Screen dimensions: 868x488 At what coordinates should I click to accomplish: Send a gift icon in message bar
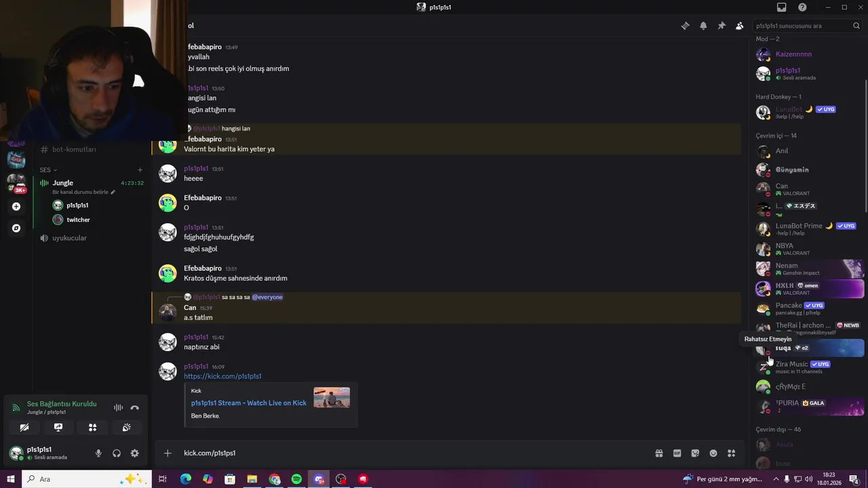coord(658,453)
